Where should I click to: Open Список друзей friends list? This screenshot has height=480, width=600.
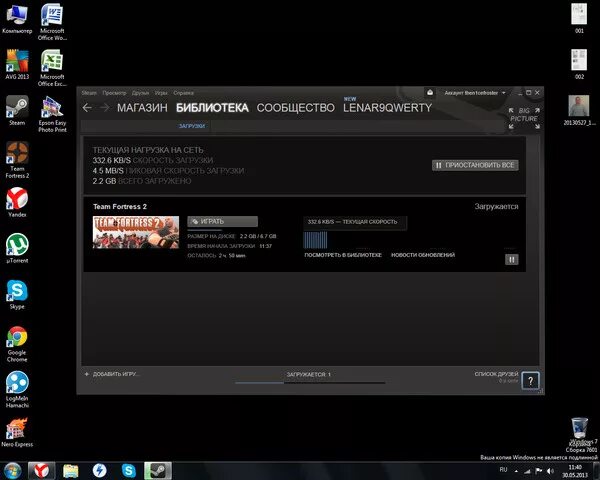click(496, 374)
